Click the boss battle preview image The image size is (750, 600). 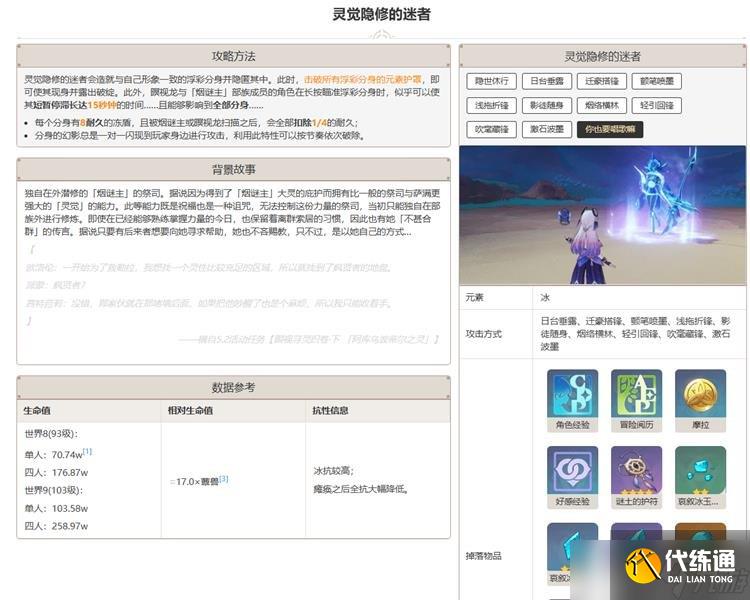coord(602,215)
